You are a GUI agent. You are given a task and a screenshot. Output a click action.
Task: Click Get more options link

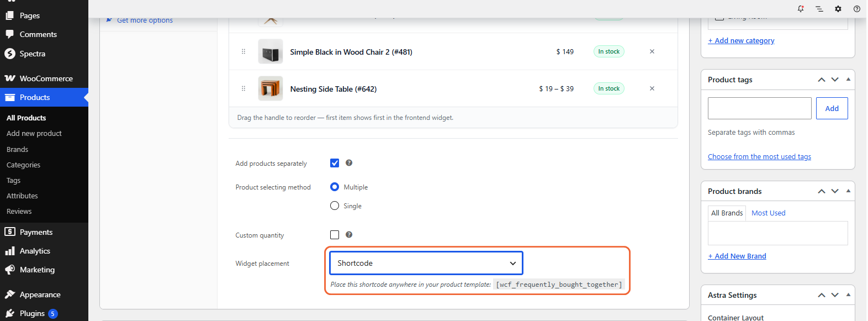tap(145, 20)
